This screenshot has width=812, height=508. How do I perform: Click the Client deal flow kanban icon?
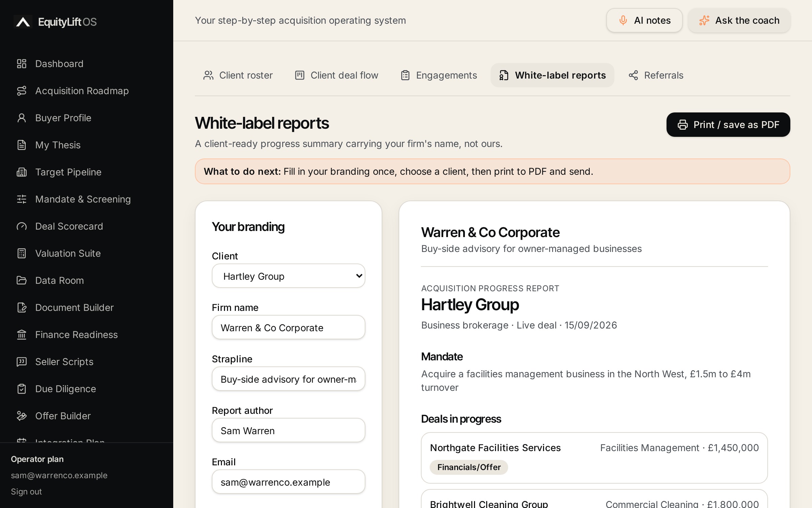click(300, 75)
